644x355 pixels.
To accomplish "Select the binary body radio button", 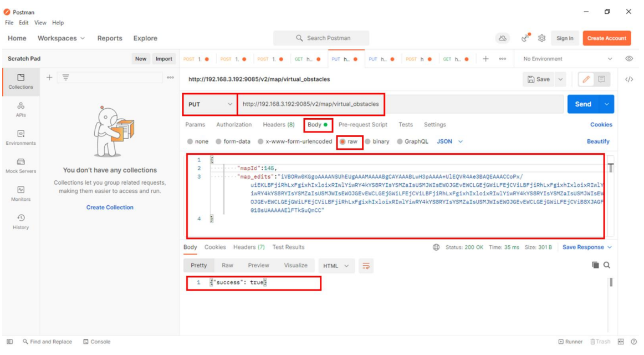I will coord(367,141).
